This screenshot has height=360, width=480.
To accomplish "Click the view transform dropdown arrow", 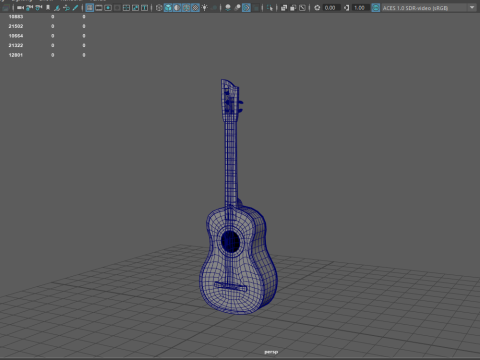I will 472,7.
